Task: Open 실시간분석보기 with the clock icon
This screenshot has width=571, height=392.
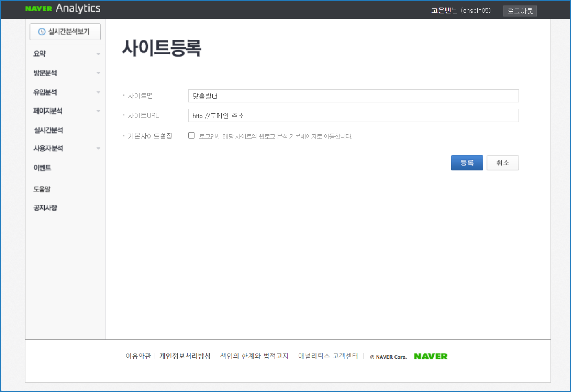Action: pyautogui.click(x=65, y=32)
